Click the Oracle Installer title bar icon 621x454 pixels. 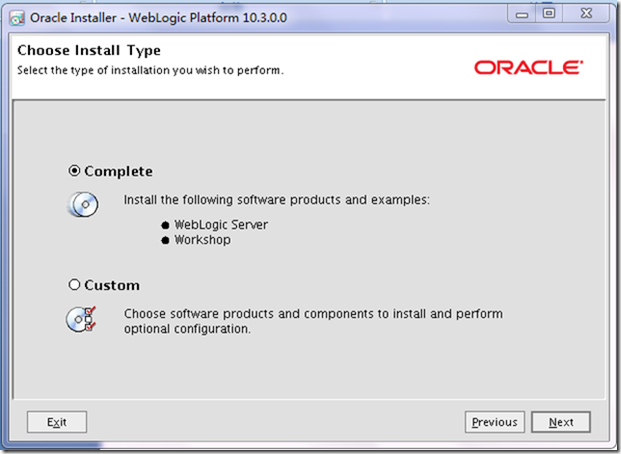tap(17, 18)
